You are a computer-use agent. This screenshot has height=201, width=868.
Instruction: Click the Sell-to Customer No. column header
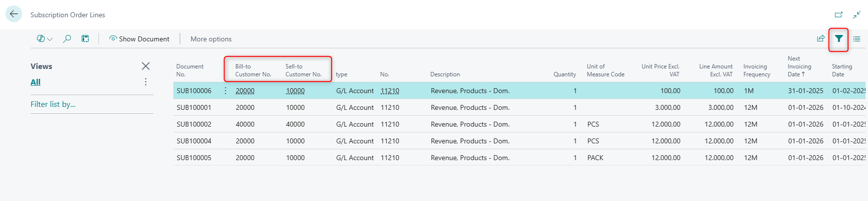pos(303,70)
